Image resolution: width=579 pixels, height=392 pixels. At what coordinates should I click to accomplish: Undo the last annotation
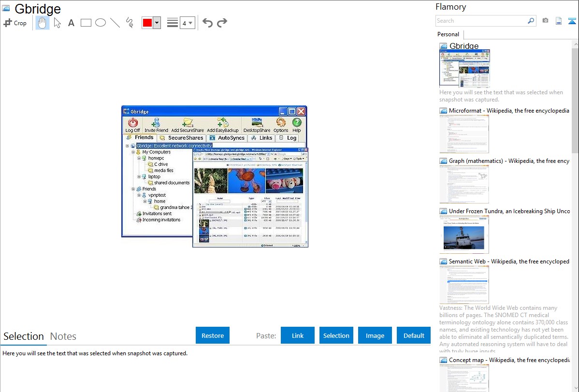[207, 23]
